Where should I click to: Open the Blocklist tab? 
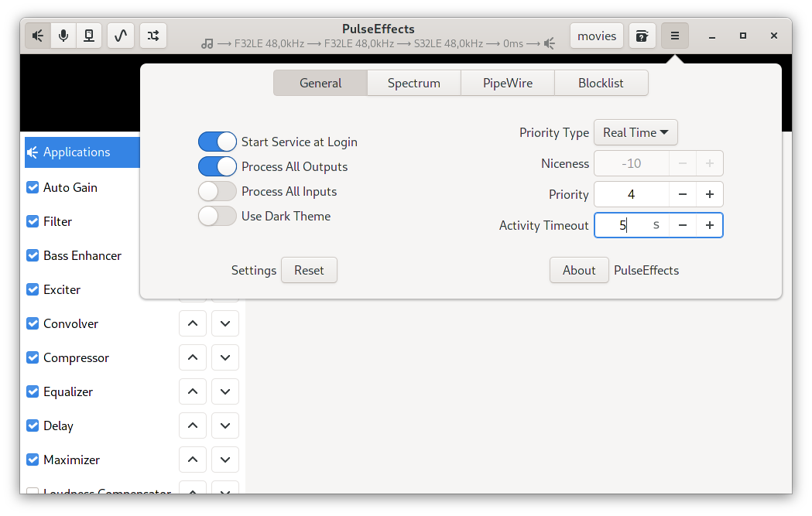click(x=601, y=83)
